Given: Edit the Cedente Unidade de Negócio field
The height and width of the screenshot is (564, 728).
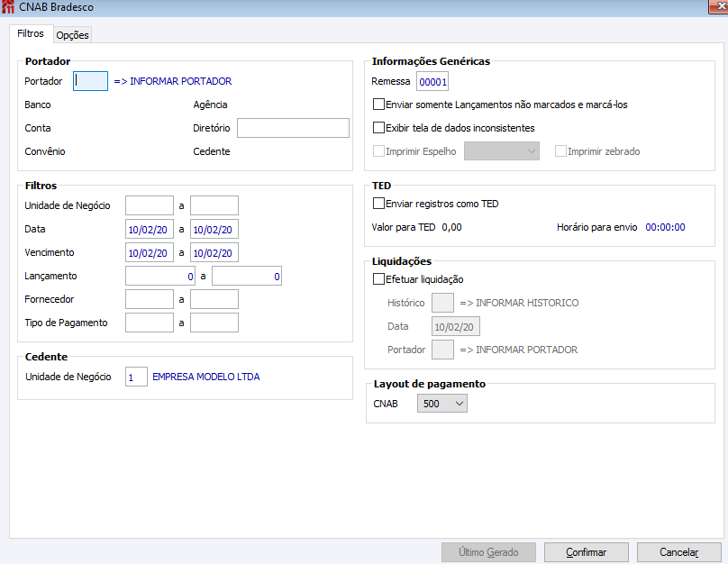Looking at the screenshot, I should [137, 377].
